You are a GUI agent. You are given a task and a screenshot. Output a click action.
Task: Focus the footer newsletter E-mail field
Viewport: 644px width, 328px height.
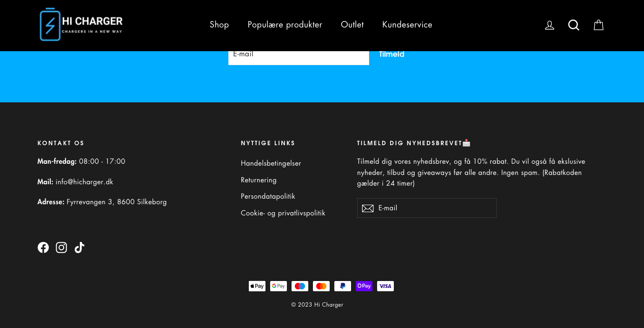[435, 208]
